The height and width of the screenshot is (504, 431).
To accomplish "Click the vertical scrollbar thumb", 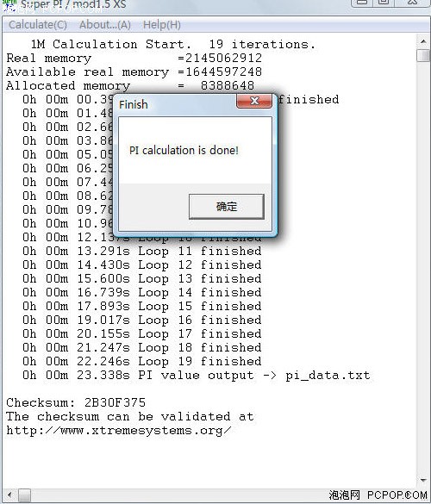I will (x=423, y=56).
